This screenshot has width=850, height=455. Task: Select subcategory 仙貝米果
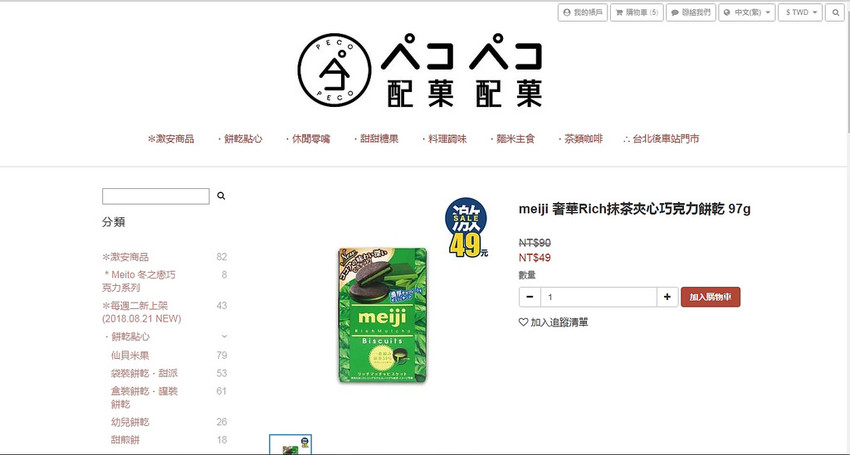(x=130, y=356)
